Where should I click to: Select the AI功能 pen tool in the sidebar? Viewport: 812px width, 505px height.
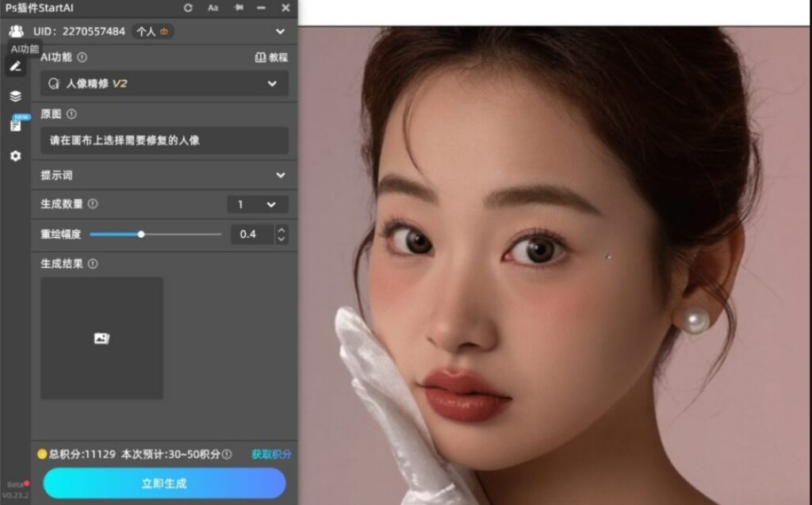coord(13,66)
